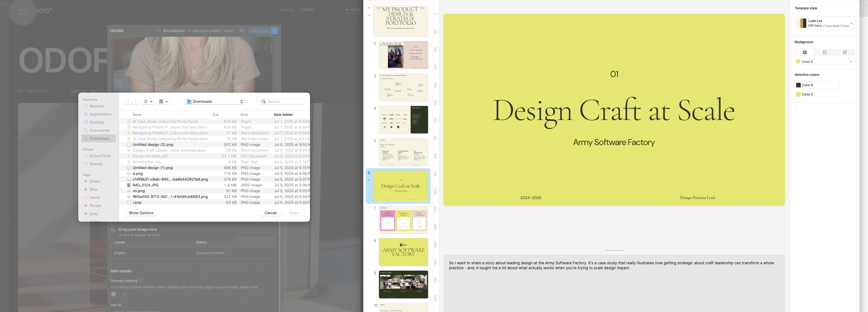Click the Search field in file dialog

pos(282,101)
